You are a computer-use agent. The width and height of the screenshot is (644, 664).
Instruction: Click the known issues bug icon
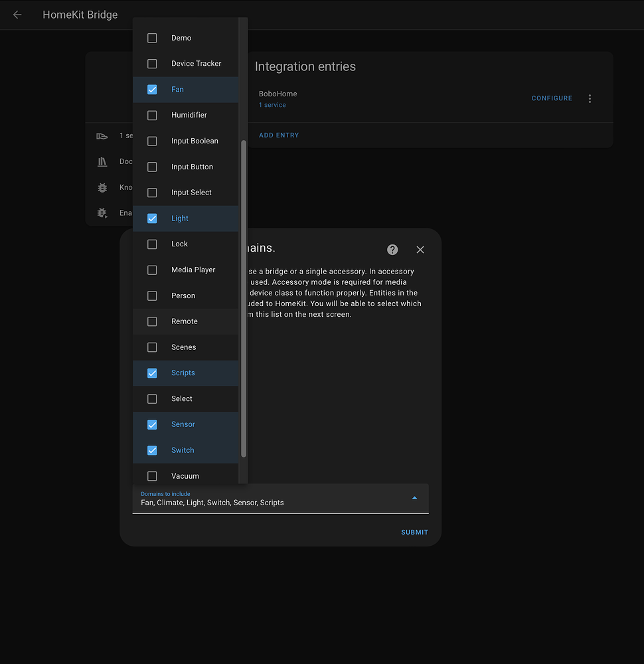coord(102,187)
